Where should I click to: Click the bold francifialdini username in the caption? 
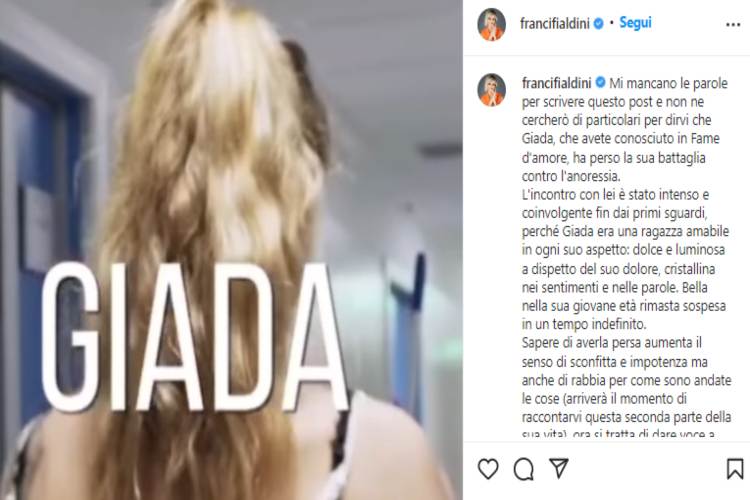[x=557, y=83]
